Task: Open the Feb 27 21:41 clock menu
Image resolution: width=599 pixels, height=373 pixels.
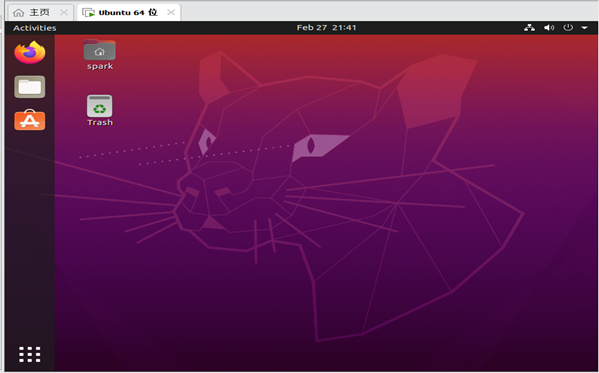Action: pos(326,28)
